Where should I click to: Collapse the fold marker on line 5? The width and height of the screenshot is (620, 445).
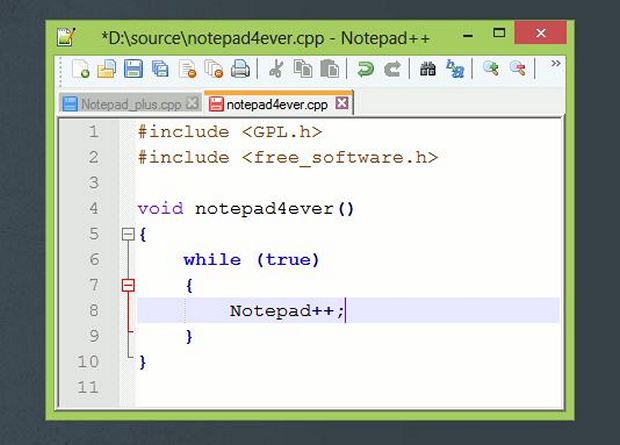point(128,234)
